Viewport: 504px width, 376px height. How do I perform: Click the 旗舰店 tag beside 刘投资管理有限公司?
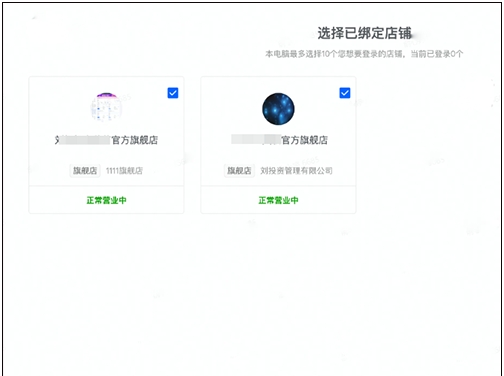239,171
